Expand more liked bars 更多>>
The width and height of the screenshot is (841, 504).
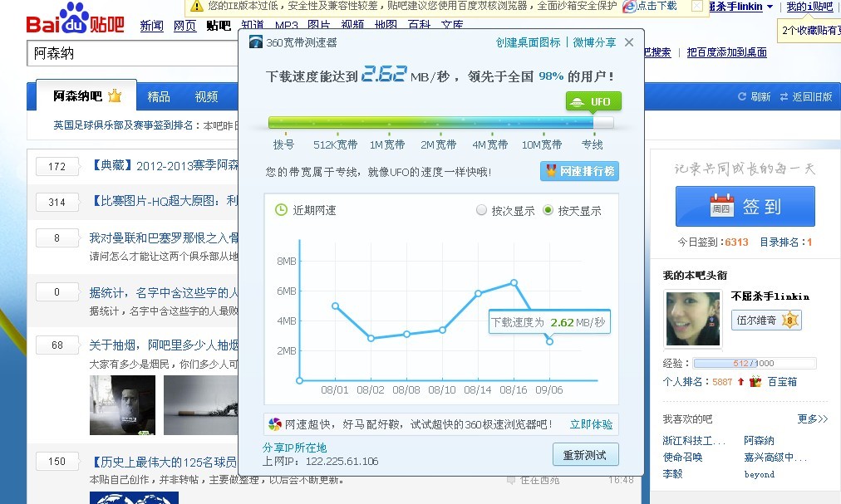pos(813,418)
